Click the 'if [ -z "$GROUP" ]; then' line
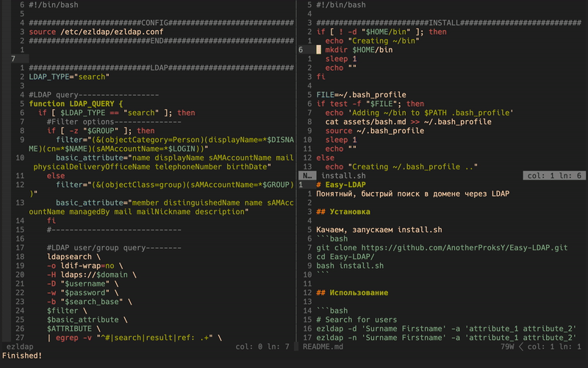 tap(101, 131)
